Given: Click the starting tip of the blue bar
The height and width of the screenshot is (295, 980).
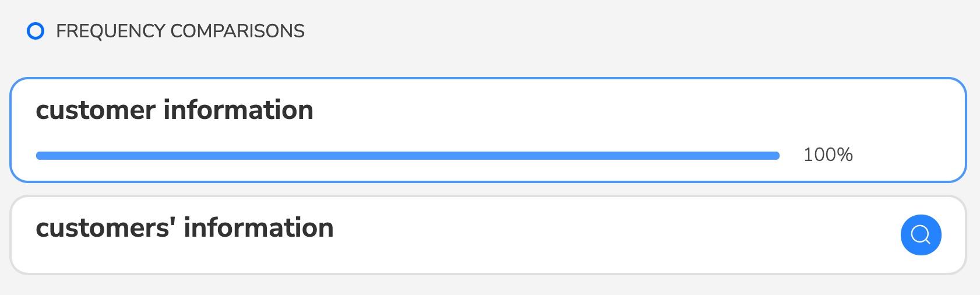Looking at the screenshot, I should (40, 155).
